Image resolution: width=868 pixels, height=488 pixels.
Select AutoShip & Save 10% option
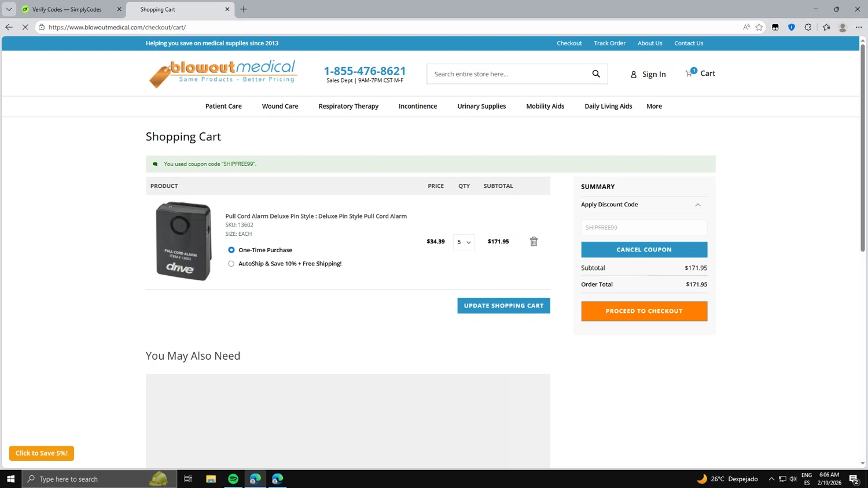coord(231,264)
